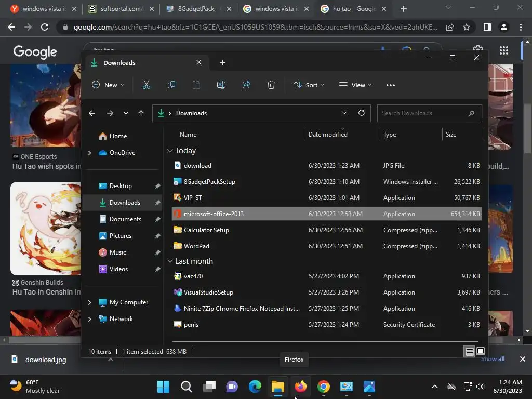Launch Microsoft Edge from taskbar
This screenshot has width=532, height=399.
tap(255, 387)
